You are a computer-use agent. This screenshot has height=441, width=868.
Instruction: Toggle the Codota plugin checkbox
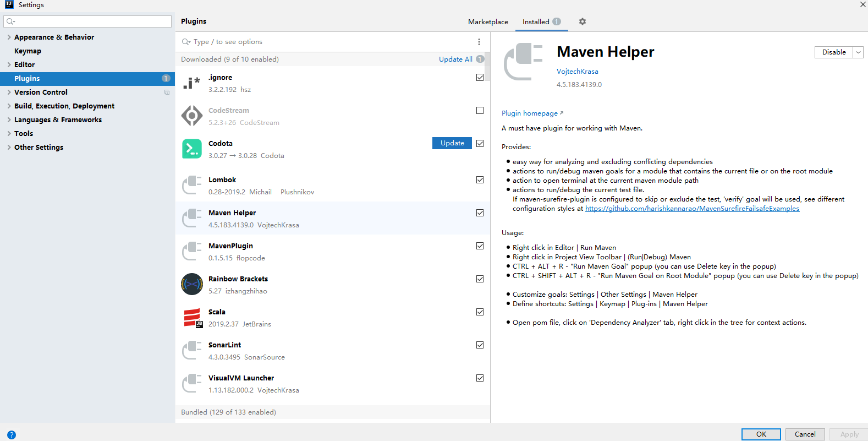pos(480,144)
